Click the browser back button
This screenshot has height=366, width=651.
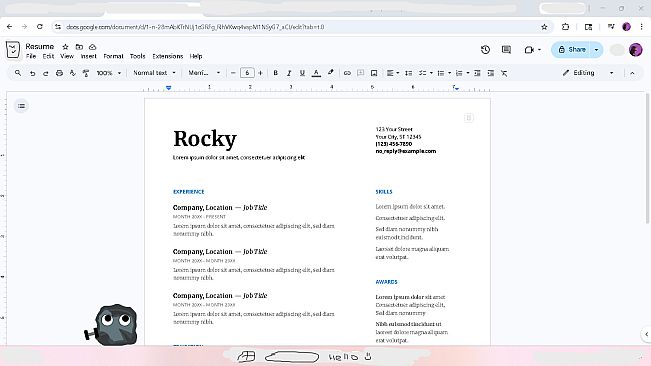10,27
